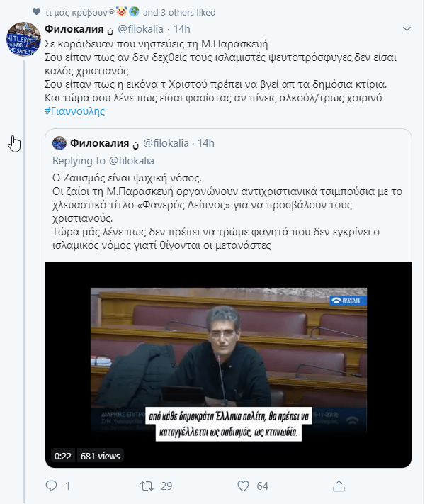Retweet this post via the retweet icon

pyautogui.click(x=147, y=486)
